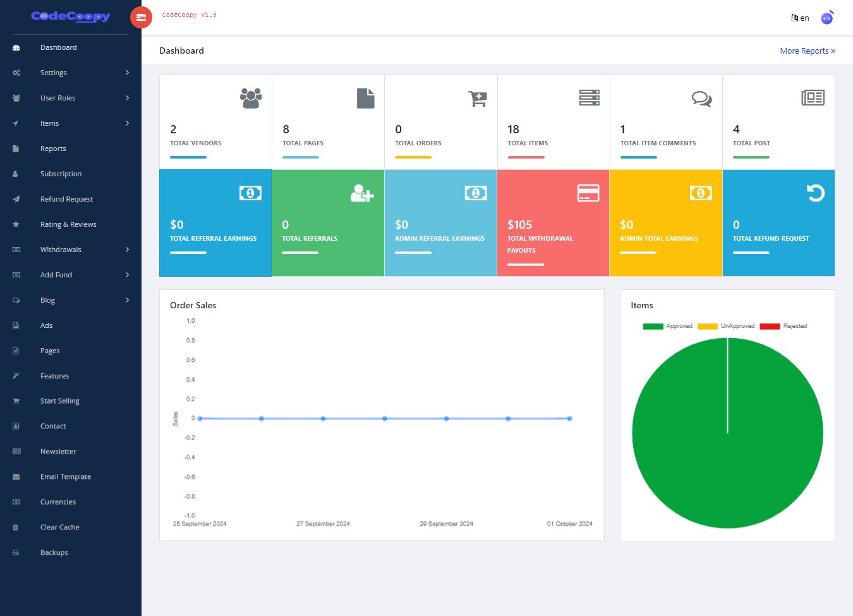853x616 pixels.
Task: Click the red Rejected legend color box
Action: pyautogui.click(x=770, y=327)
